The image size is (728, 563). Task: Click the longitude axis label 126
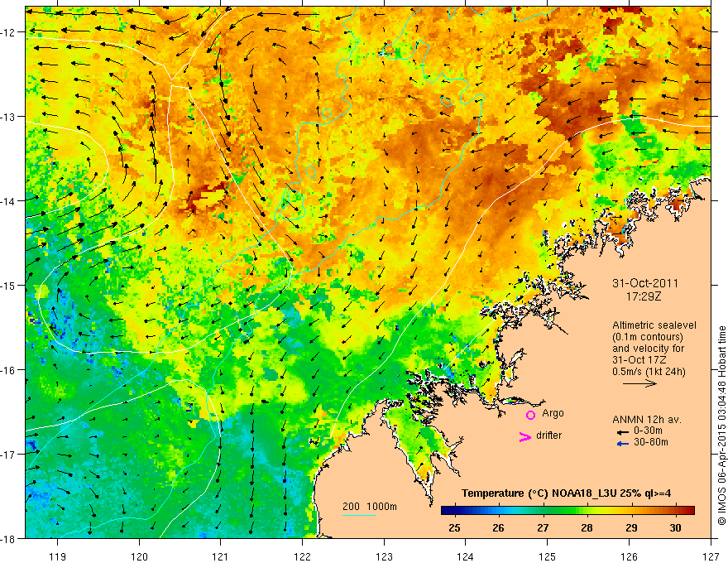pos(629,556)
